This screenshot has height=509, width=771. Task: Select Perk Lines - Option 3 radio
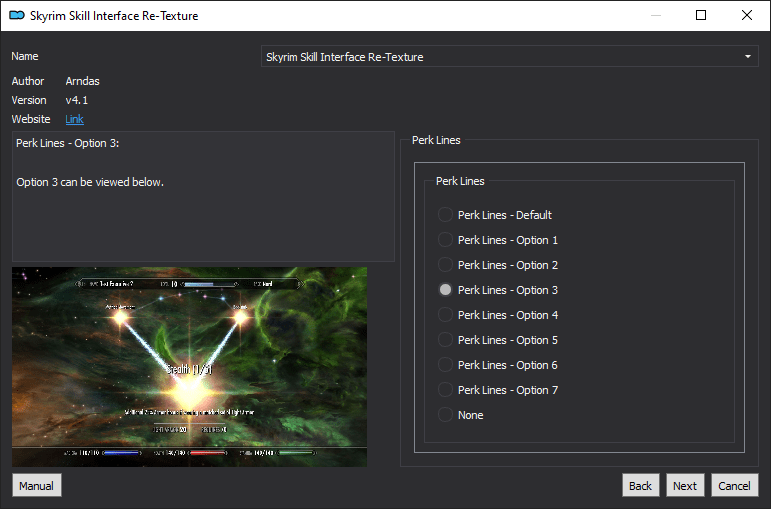point(445,290)
